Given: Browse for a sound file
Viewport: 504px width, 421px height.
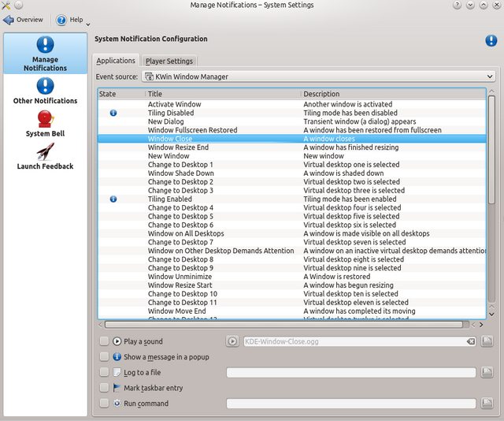Looking at the screenshot, I should click(487, 341).
